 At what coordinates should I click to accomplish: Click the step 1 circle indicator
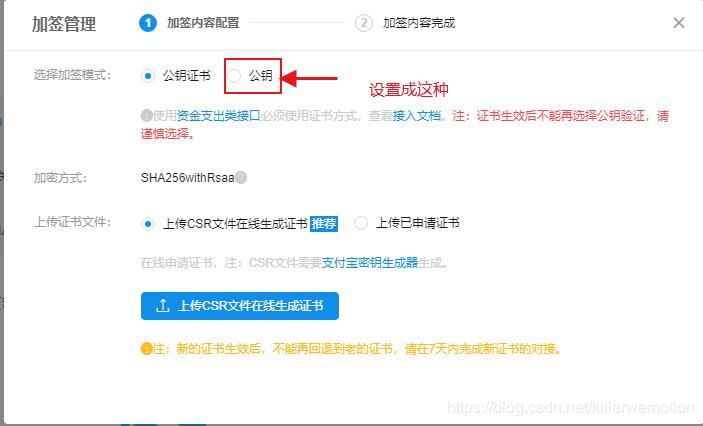click(x=148, y=23)
